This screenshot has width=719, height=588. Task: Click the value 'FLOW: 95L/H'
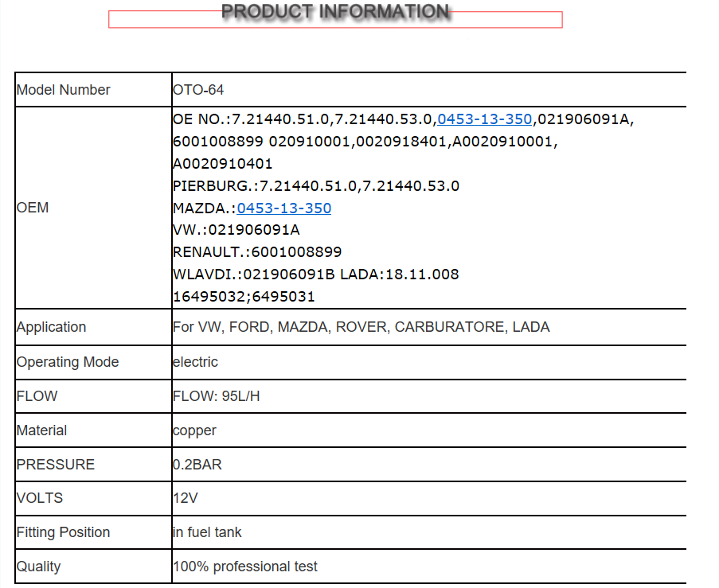pyautogui.click(x=217, y=396)
